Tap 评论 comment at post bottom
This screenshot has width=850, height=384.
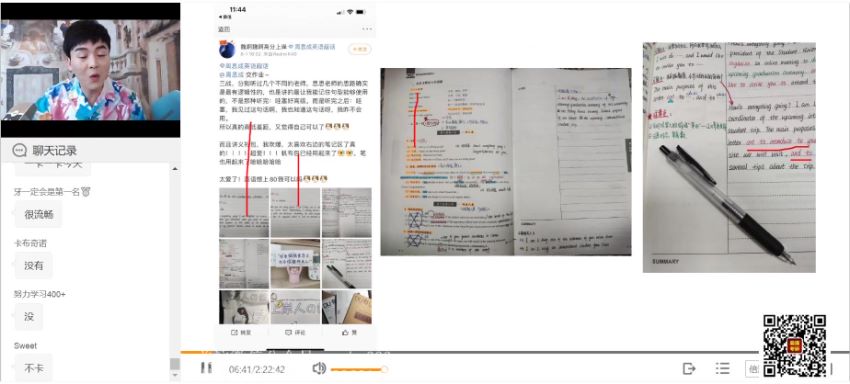pyautogui.click(x=295, y=332)
